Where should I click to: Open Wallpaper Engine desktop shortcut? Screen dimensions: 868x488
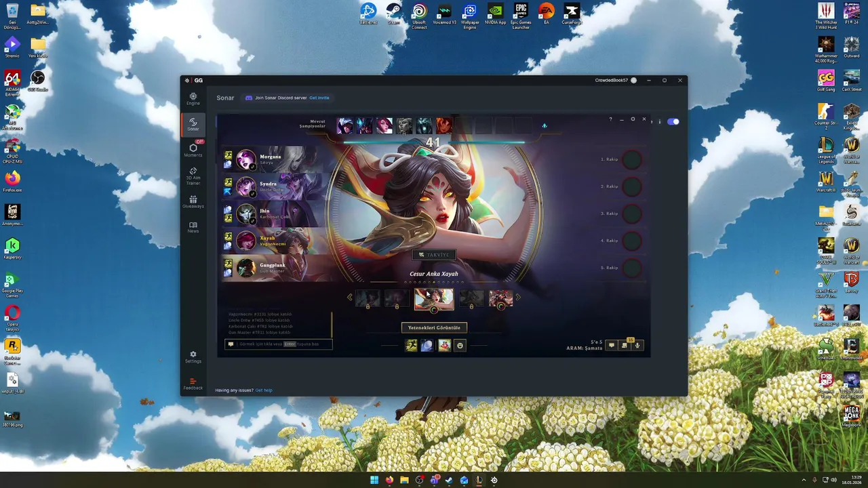coord(470,16)
